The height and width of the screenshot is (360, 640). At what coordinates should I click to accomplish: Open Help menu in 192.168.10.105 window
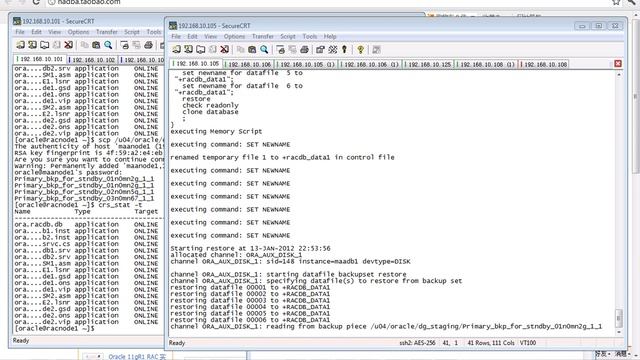330,36
